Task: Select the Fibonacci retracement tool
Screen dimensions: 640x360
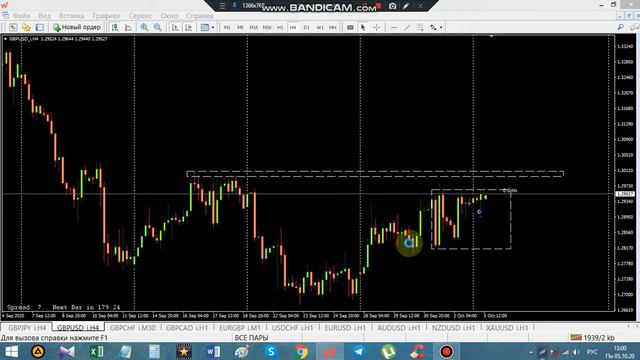Action: tap(420, 27)
